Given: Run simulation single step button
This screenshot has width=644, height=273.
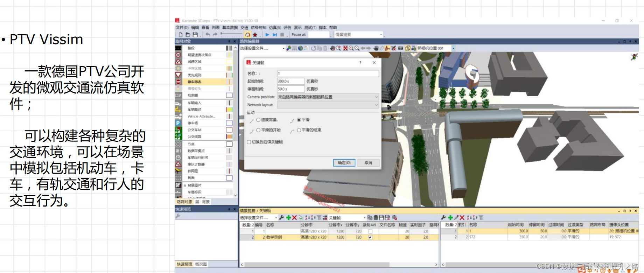Looking at the screenshot, I should pos(275,35).
